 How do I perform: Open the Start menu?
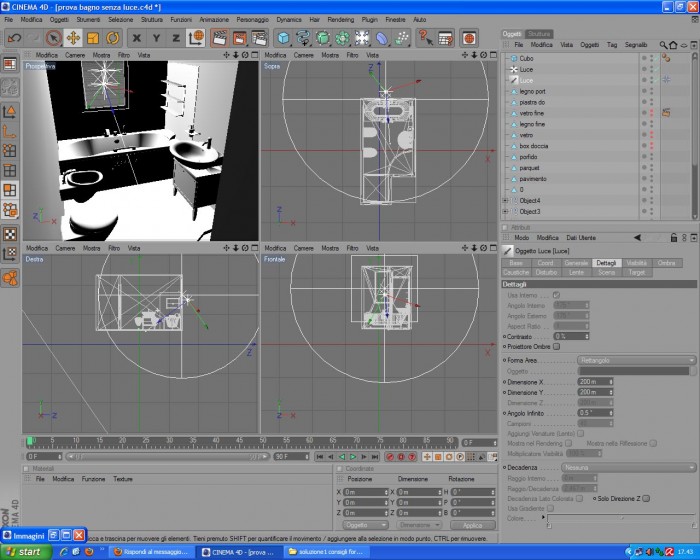(x=26, y=552)
